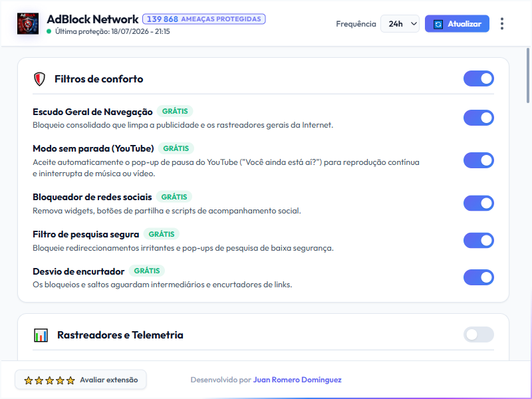532x399 pixels.
Task: Click the 'Filtros de conforto' heading
Action: (98, 79)
